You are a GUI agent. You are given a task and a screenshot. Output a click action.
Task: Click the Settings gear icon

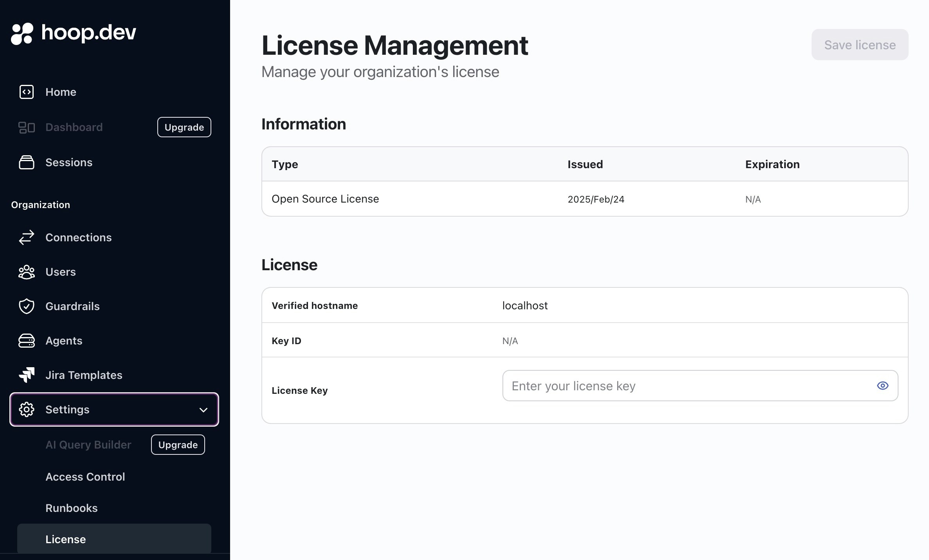pos(27,409)
